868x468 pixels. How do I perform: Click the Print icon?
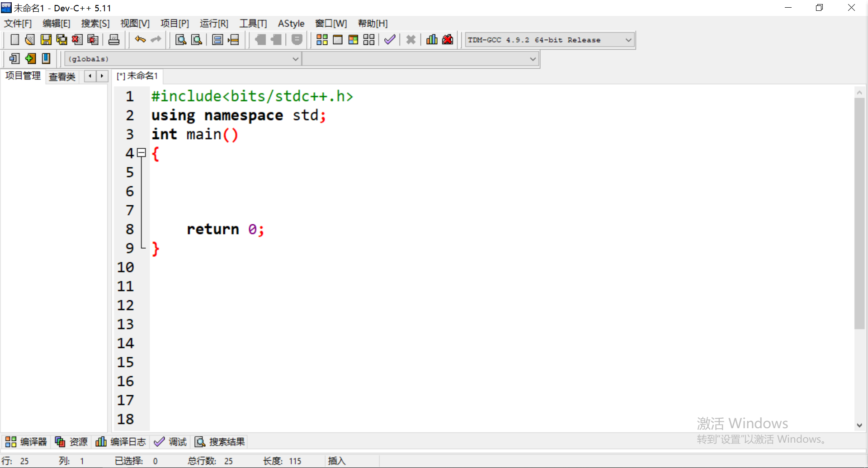114,40
